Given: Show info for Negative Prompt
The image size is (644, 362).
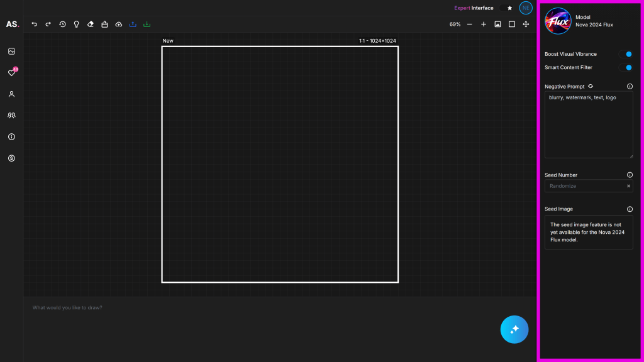Looking at the screenshot, I should (x=630, y=86).
